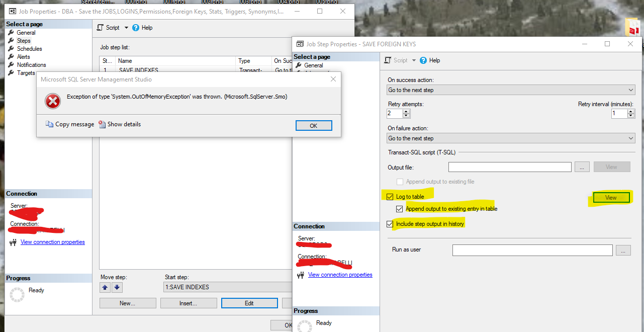Uncheck the Log to table checkbox

coord(390,197)
